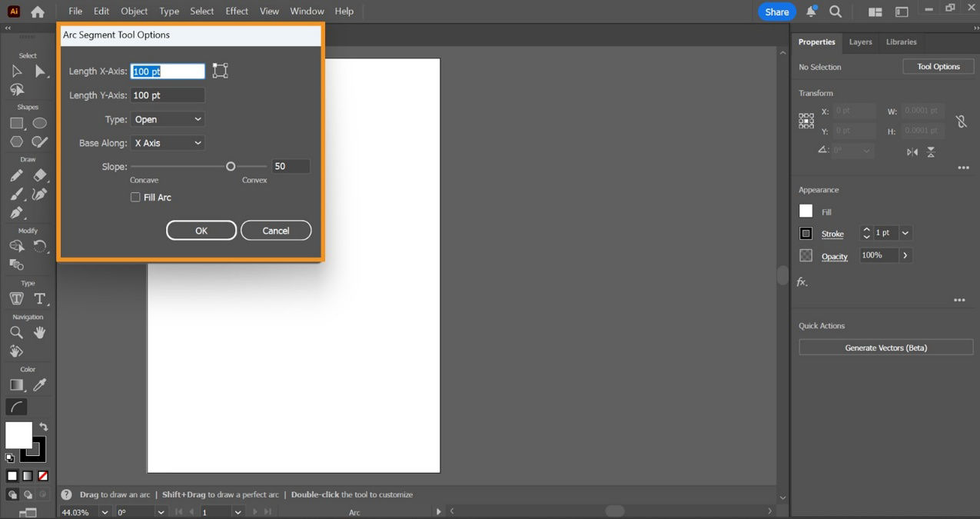The image size is (980, 519).
Task: Activate the Rectangle tool in Shapes
Action: pyautogui.click(x=17, y=123)
